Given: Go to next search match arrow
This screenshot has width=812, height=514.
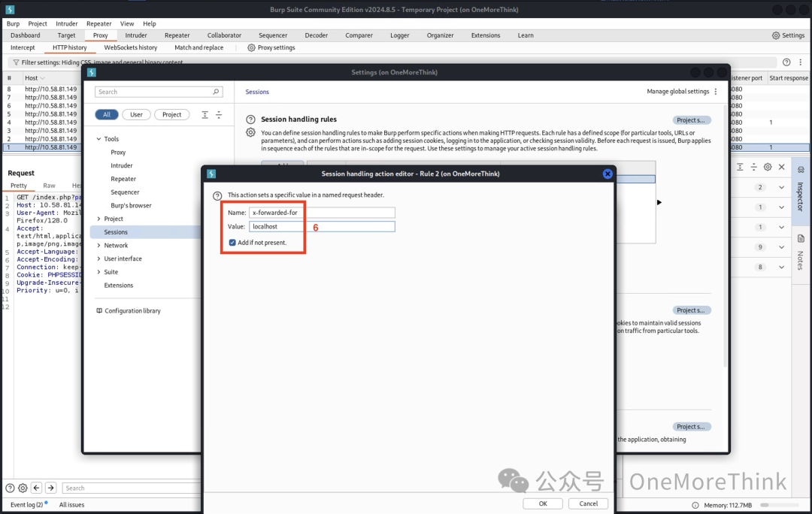Looking at the screenshot, I should (x=51, y=488).
